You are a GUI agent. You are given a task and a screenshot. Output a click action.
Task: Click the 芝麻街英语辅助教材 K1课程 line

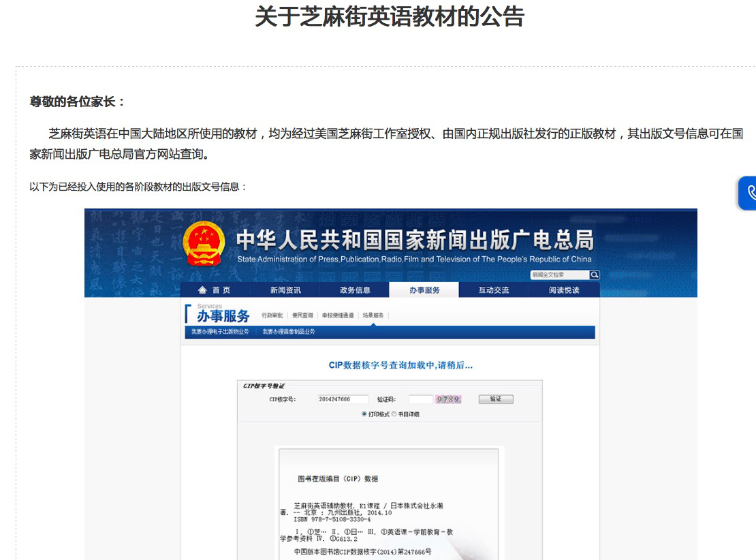(368, 505)
